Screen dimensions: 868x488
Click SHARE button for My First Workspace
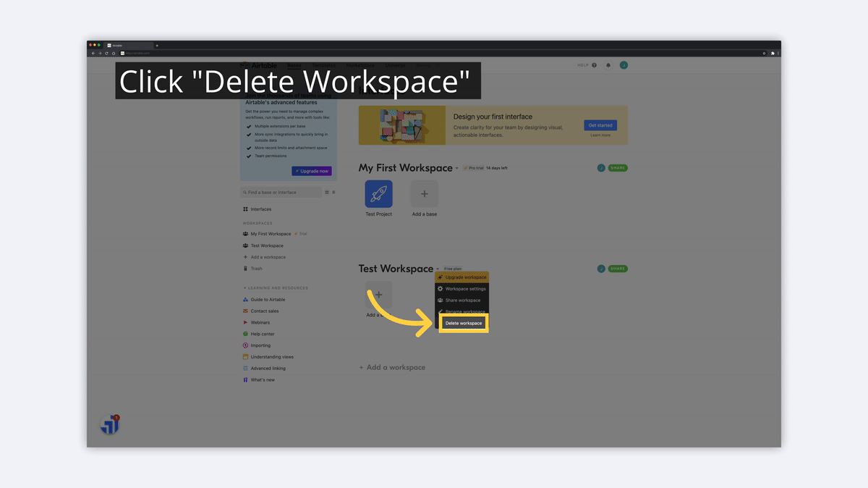tap(618, 168)
